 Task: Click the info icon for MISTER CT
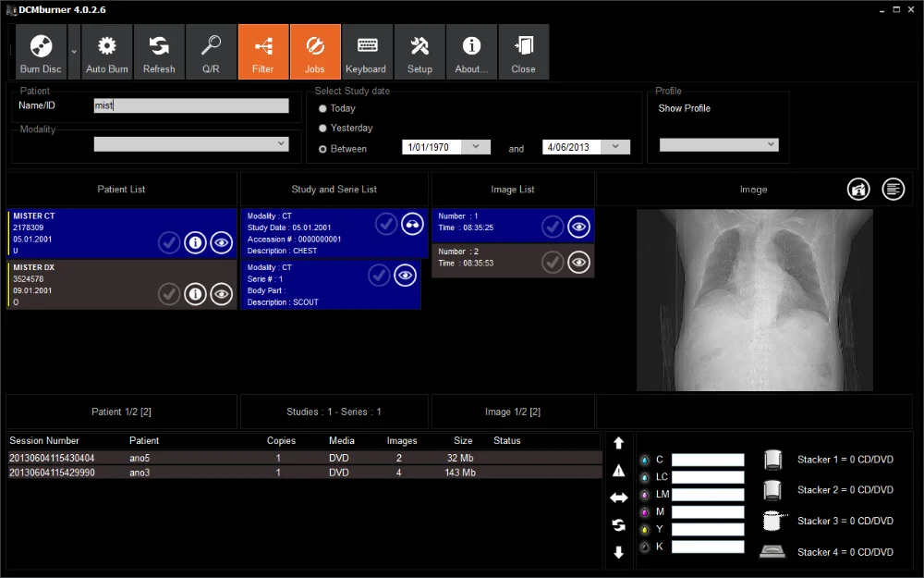click(195, 242)
